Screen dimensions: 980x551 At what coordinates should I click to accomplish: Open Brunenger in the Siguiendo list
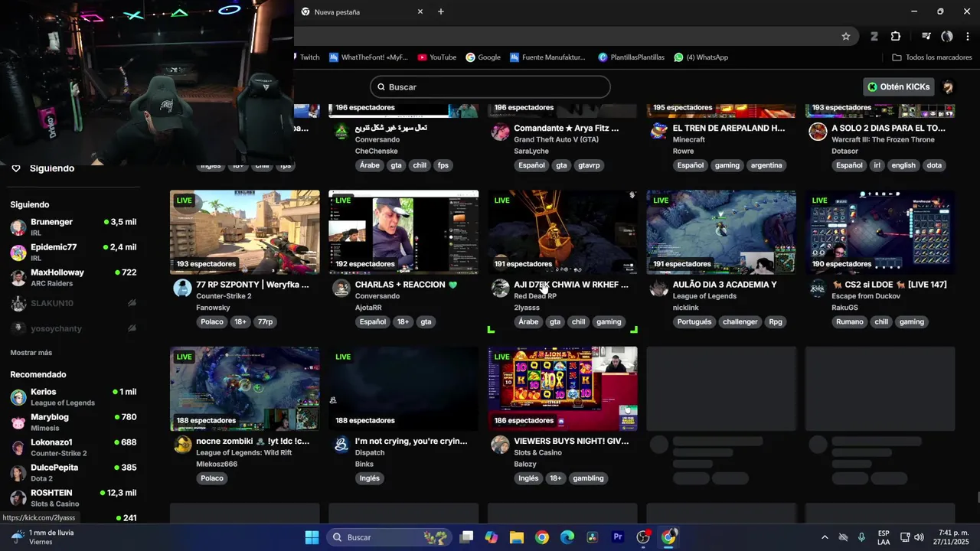click(x=73, y=227)
